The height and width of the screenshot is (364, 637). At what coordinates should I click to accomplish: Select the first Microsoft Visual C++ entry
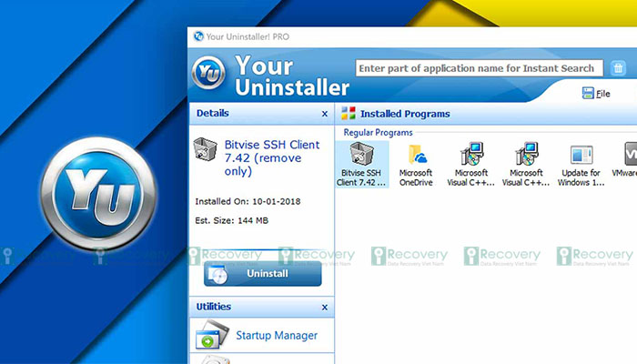(x=471, y=165)
